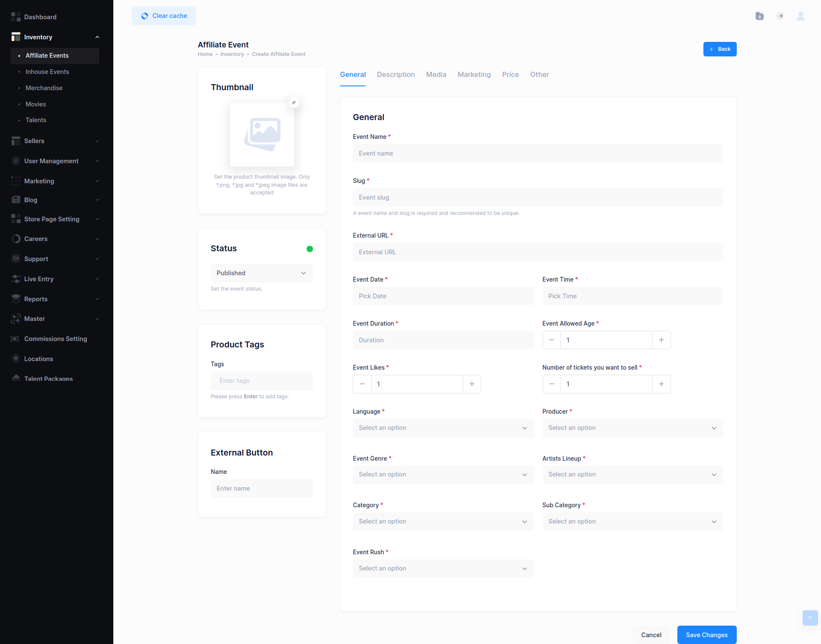
Task: Toggle the light/dark theme sun icon
Action: pyautogui.click(x=780, y=16)
